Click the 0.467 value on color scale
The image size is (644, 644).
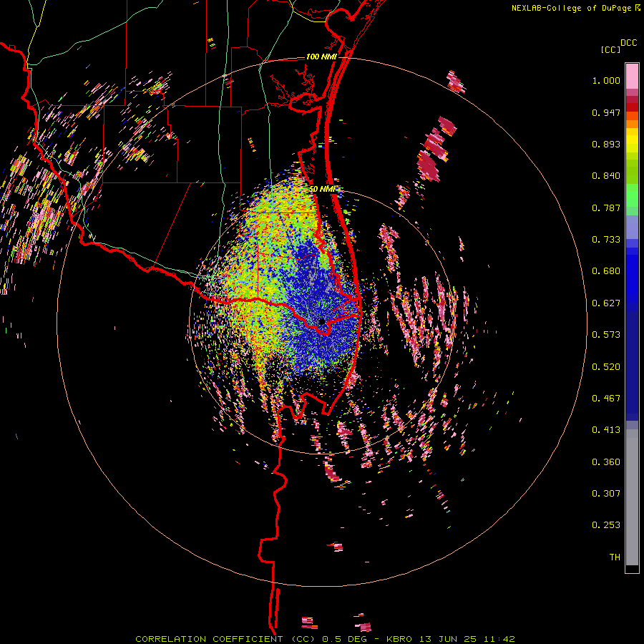[x=606, y=399]
